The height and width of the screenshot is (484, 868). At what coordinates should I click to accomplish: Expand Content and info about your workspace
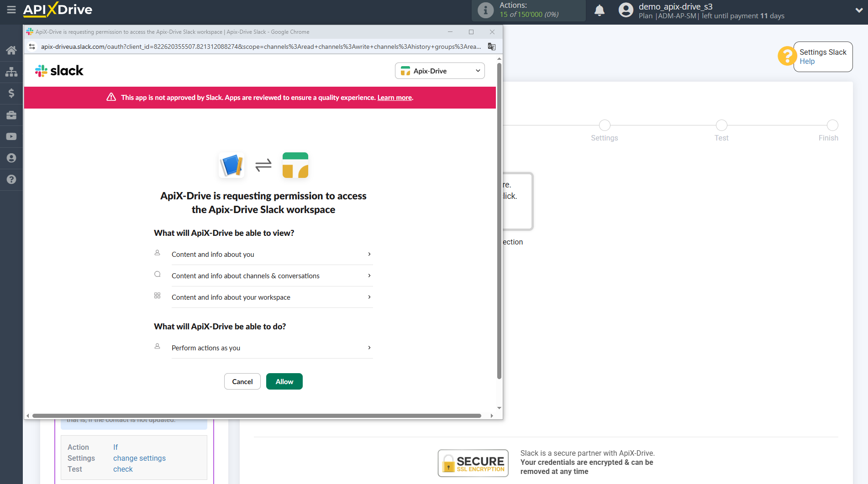point(272,297)
